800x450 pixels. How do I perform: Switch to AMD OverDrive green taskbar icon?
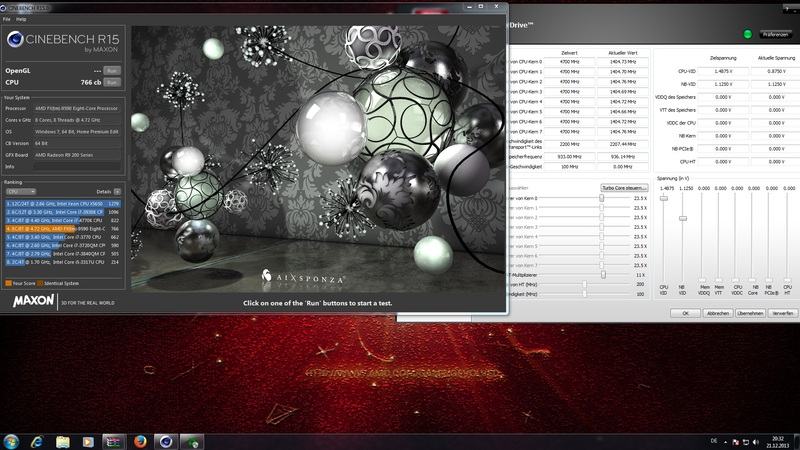(192, 442)
